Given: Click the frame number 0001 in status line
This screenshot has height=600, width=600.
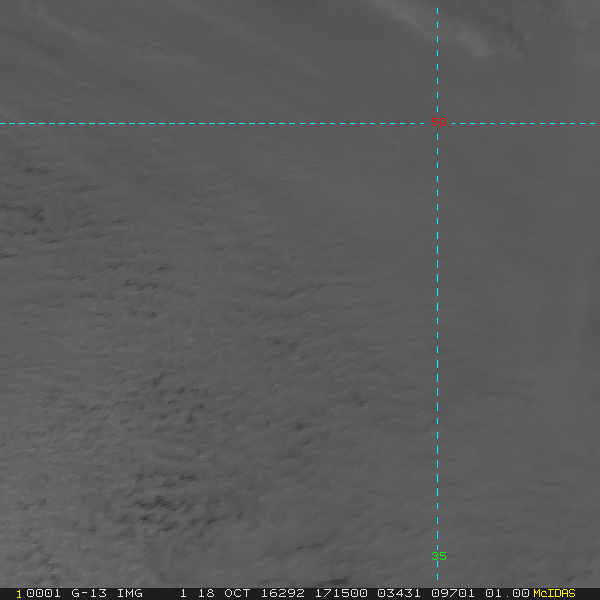Looking at the screenshot, I should point(43,593).
